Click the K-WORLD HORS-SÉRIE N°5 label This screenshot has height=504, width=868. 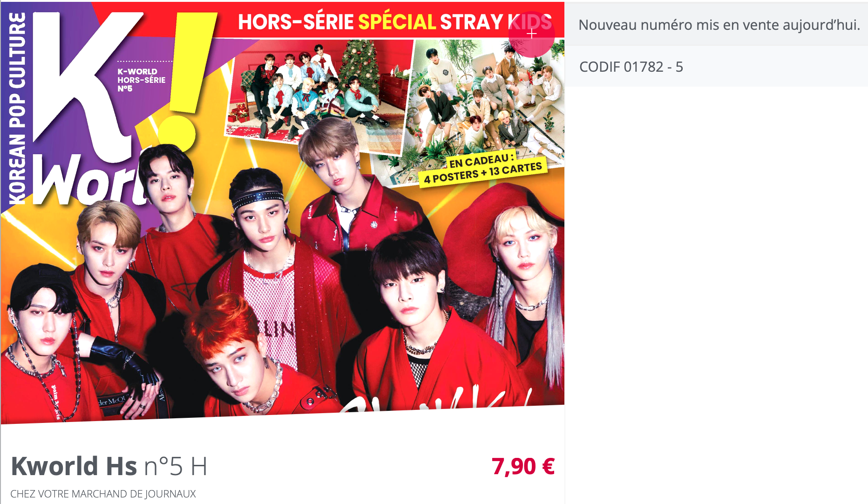click(x=141, y=80)
